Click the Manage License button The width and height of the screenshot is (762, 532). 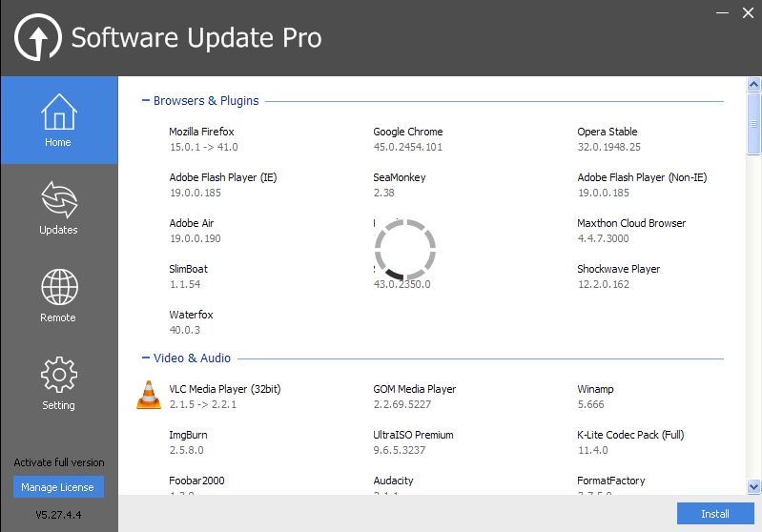pos(58,487)
